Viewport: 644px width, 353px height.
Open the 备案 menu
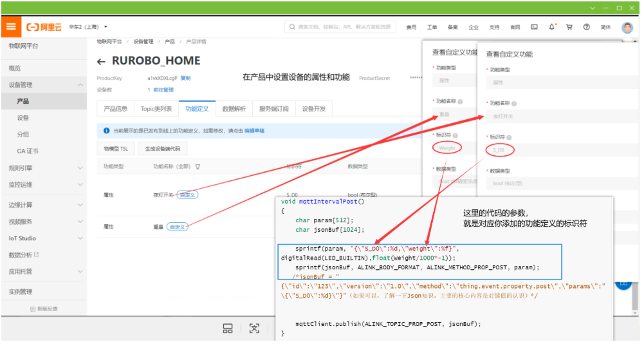(x=453, y=27)
